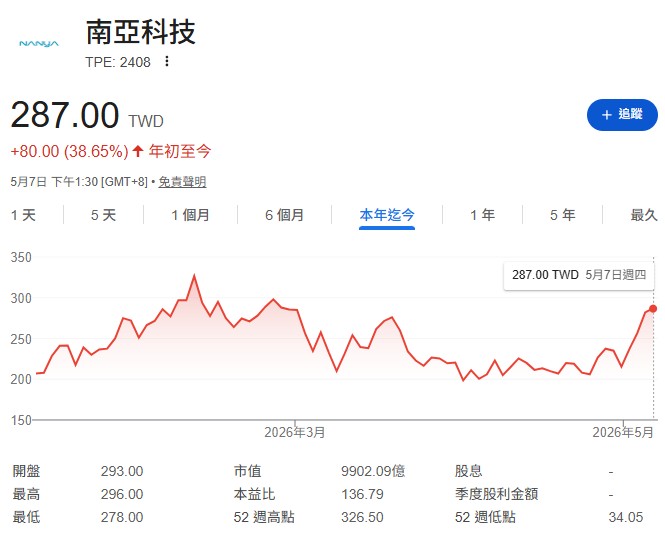This screenshot has width=665, height=537.
Task: Click the 本益比 value 136.79
Action: pos(363,494)
